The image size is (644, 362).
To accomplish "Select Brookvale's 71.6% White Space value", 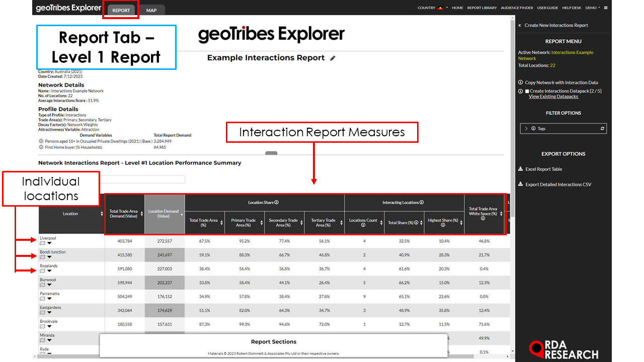I will tap(484, 324).
